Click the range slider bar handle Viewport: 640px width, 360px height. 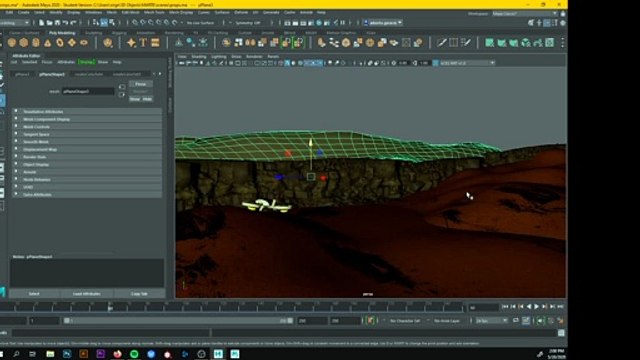(x=178, y=321)
